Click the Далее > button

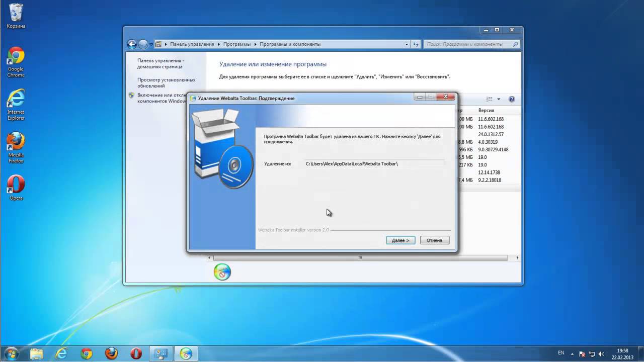point(400,240)
